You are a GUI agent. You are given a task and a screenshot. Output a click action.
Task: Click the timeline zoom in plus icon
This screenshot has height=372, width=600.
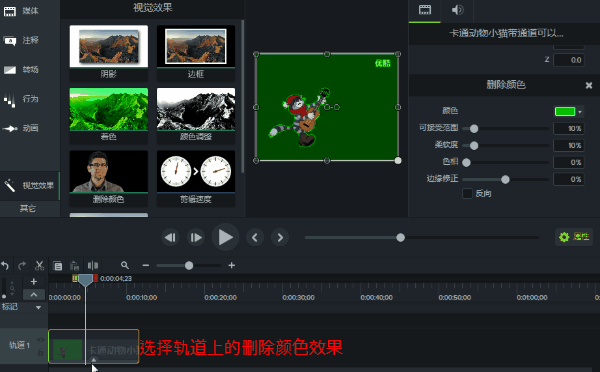pos(232,265)
